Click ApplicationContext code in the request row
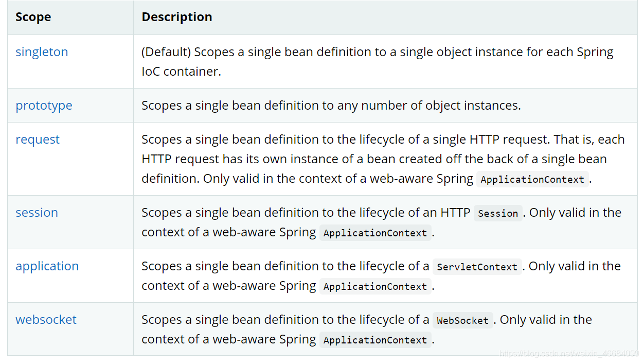Viewport: 644px width, 363px height. point(532,179)
